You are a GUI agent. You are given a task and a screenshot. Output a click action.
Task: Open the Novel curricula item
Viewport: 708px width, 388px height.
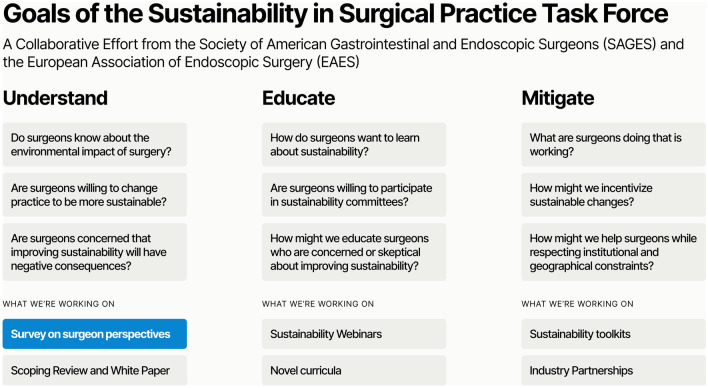tap(354, 370)
